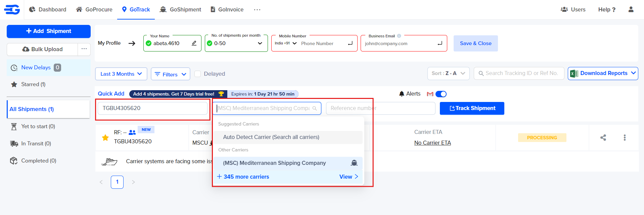Click the NEW badge on shipment row
Viewport: 644px width, 215px height.
click(146, 130)
